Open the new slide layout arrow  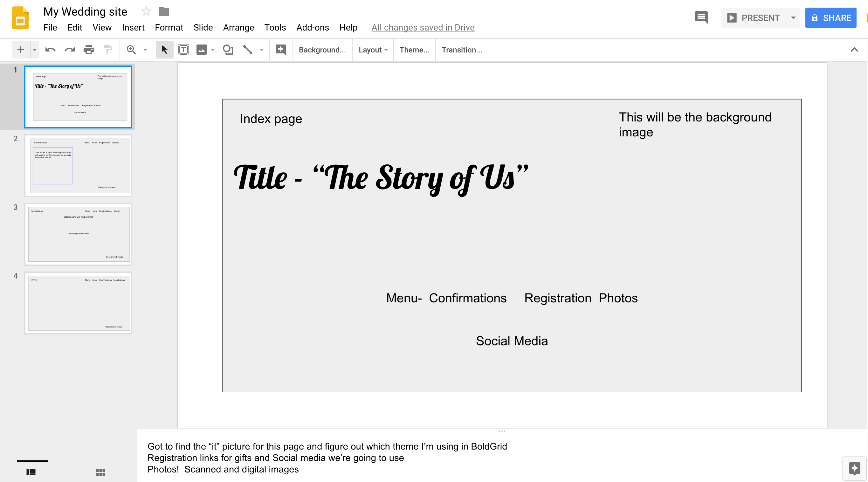click(x=34, y=50)
